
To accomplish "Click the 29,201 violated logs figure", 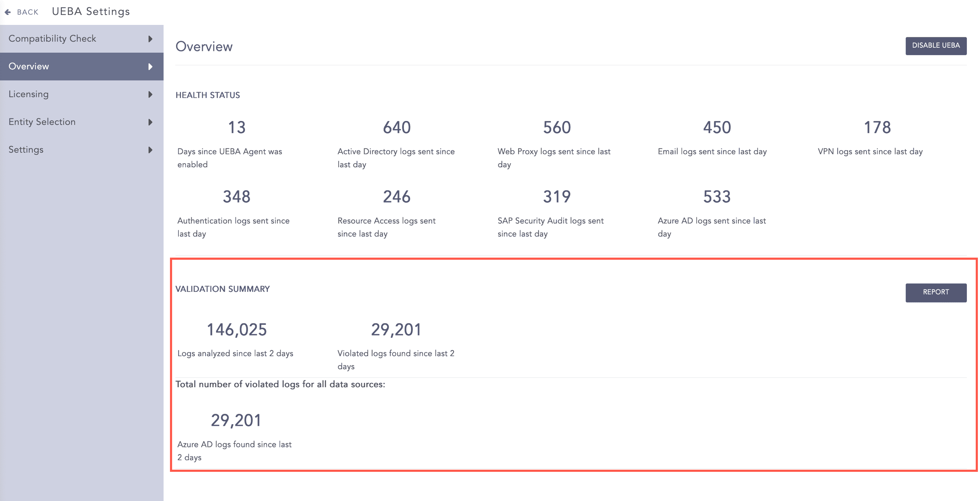I will pos(396,330).
